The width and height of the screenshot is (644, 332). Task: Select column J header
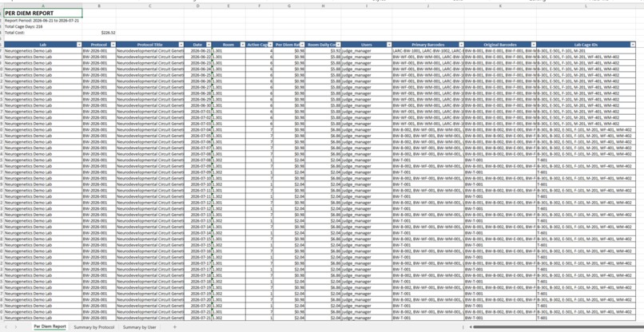[428, 6]
